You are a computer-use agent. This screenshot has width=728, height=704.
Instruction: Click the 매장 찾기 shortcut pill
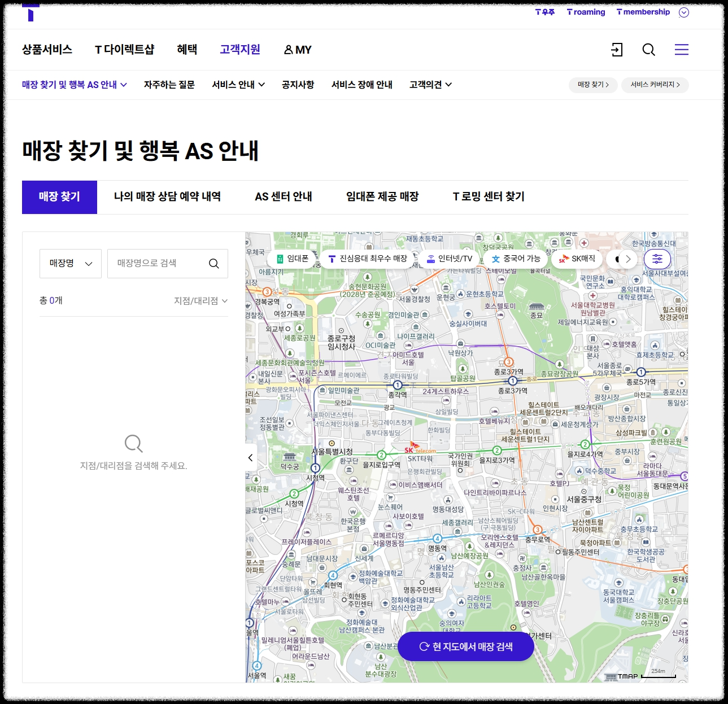coord(593,85)
